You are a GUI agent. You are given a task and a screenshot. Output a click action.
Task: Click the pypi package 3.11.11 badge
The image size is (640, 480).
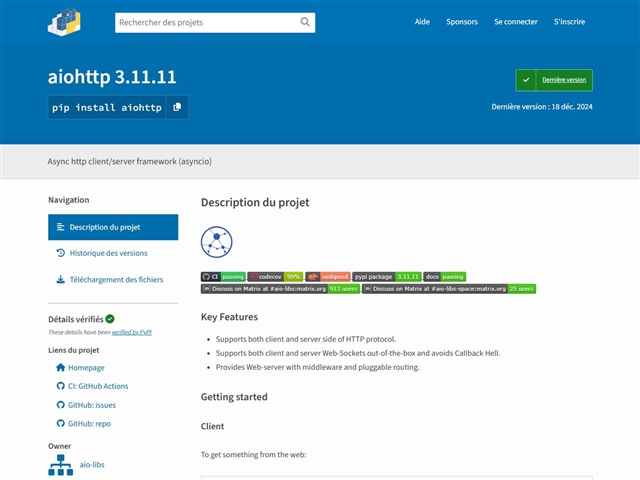(387, 276)
